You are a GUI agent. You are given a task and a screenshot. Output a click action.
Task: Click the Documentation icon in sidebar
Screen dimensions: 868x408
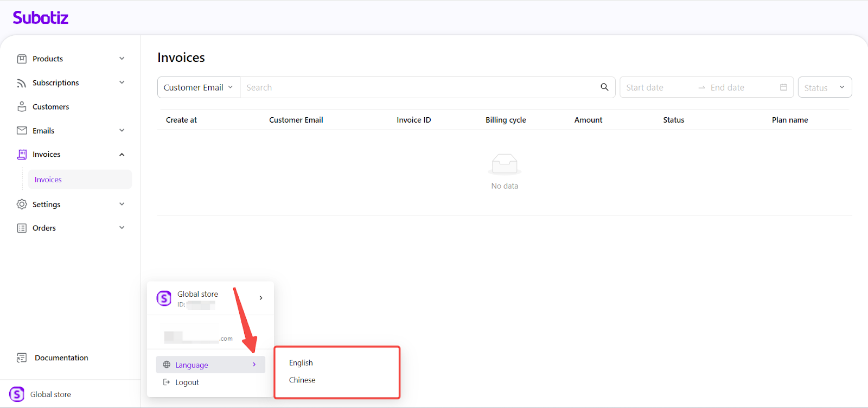(22, 358)
